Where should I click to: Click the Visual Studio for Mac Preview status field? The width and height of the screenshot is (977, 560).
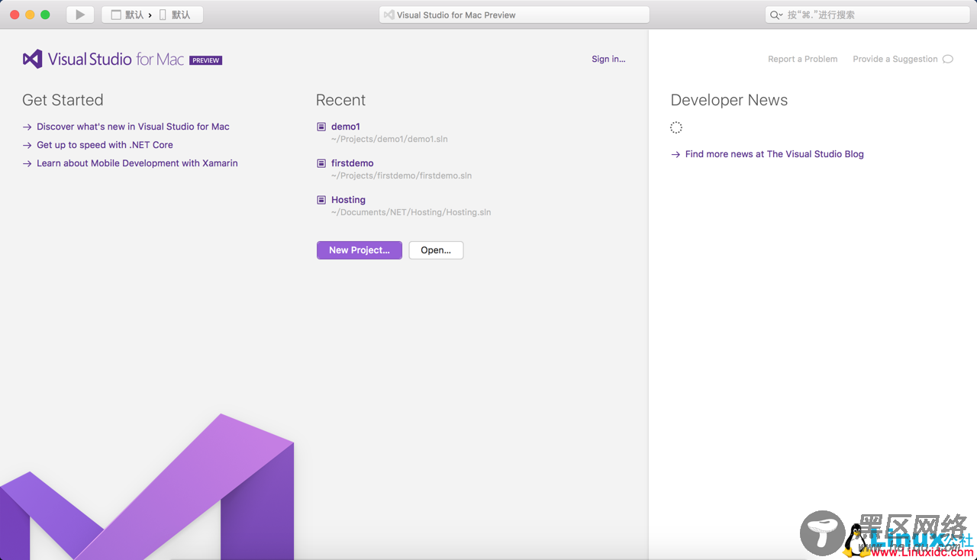pyautogui.click(x=514, y=14)
